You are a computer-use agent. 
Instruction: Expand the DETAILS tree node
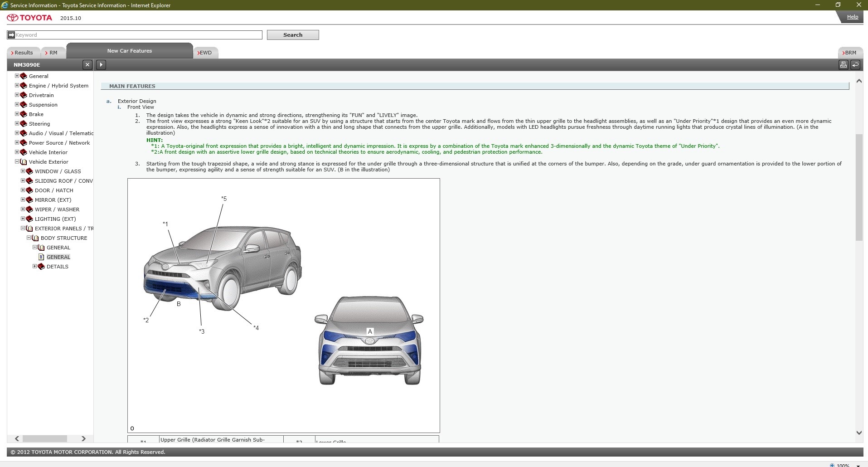click(34, 266)
